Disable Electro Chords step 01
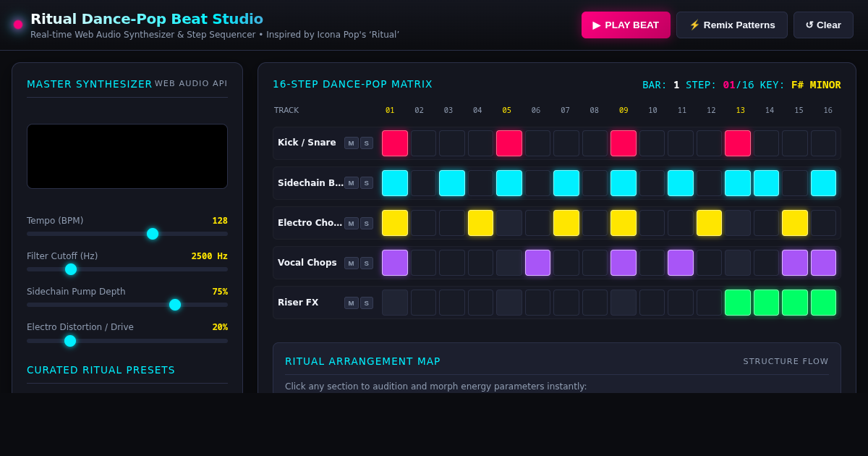868x456 pixels. pos(395,223)
